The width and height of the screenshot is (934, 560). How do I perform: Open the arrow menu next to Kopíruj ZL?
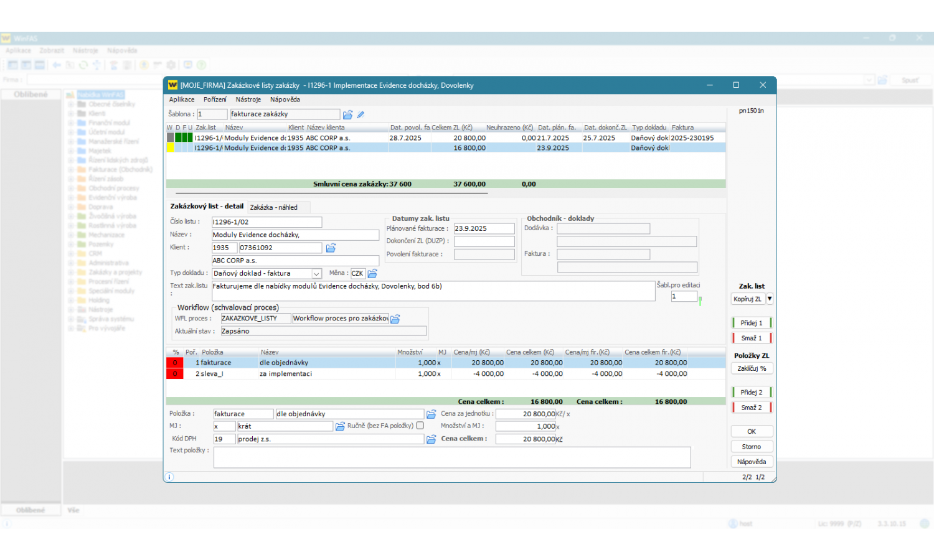[x=770, y=299]
